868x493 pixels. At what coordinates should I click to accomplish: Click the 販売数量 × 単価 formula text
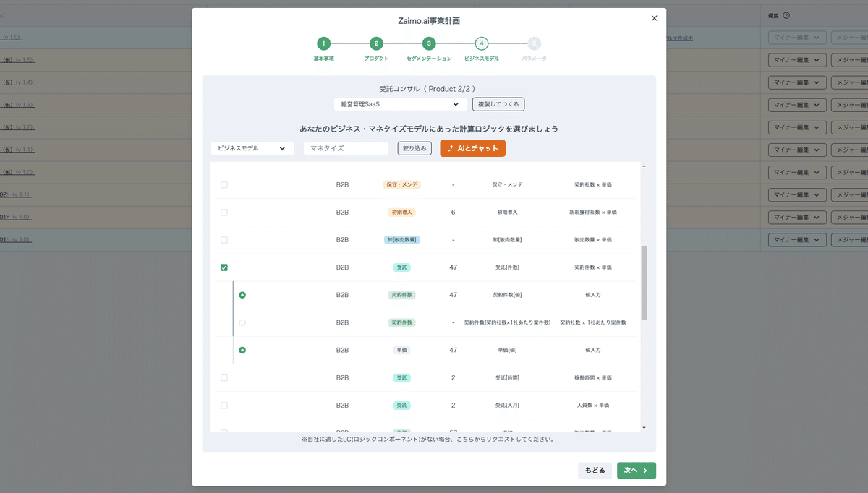(x=593, y=239)
